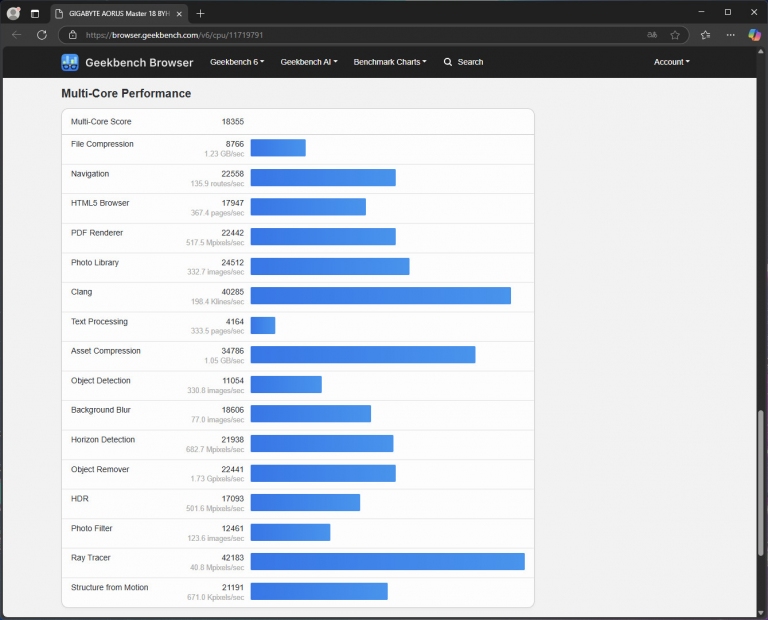Open the Account dropdown menu

(672, 62)
